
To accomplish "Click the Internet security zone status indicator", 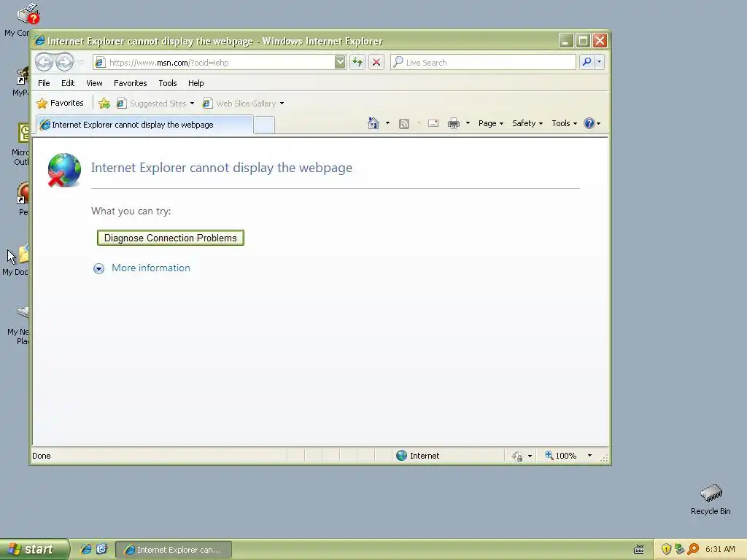I will pyautogui.click(x=418, y=456).
